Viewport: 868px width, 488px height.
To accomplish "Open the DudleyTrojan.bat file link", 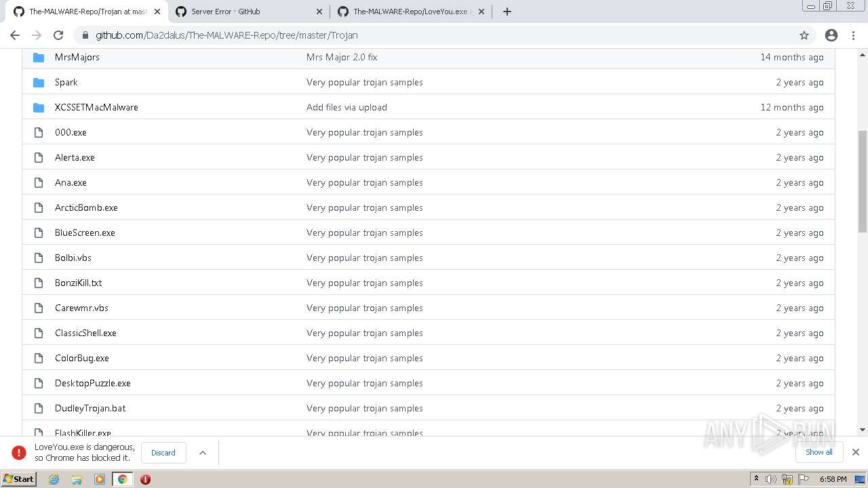I will click(x=90, y=408).
